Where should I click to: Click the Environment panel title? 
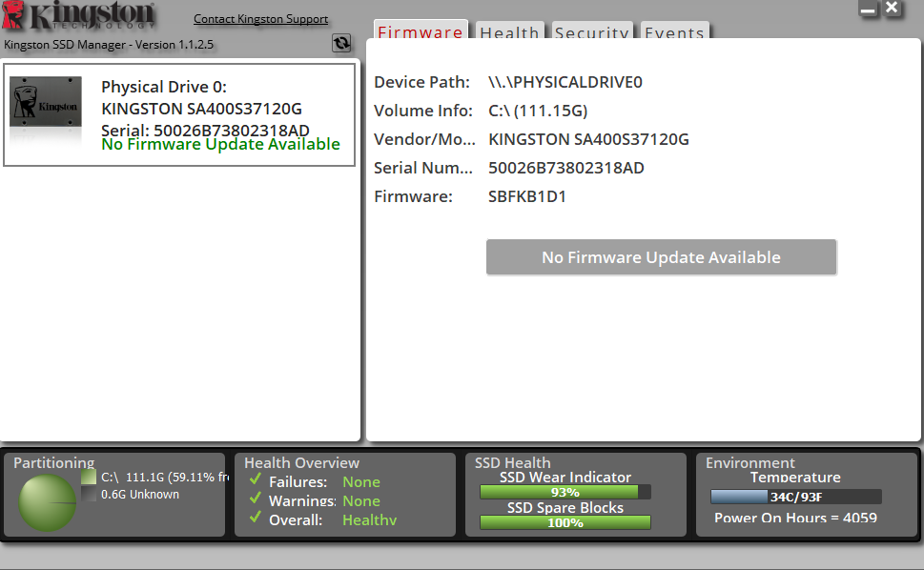coord(750,463)
